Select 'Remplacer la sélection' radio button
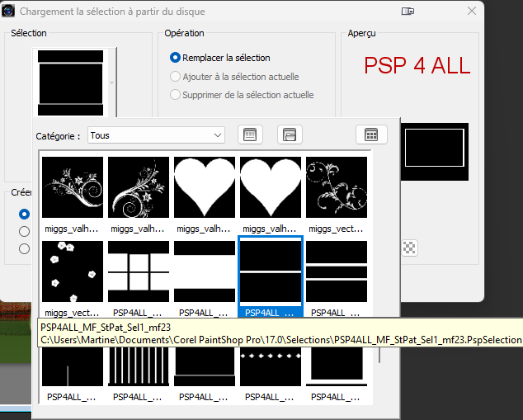The height and width of the screenshot is (420, 523). tap(175, 58)
